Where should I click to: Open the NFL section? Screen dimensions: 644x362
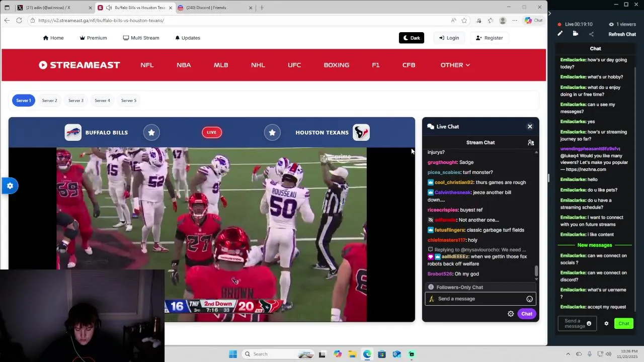click(147, 65)
